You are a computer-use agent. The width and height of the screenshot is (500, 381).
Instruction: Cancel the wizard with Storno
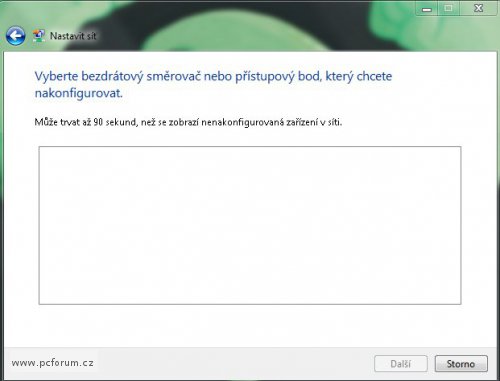pos(461,364)
